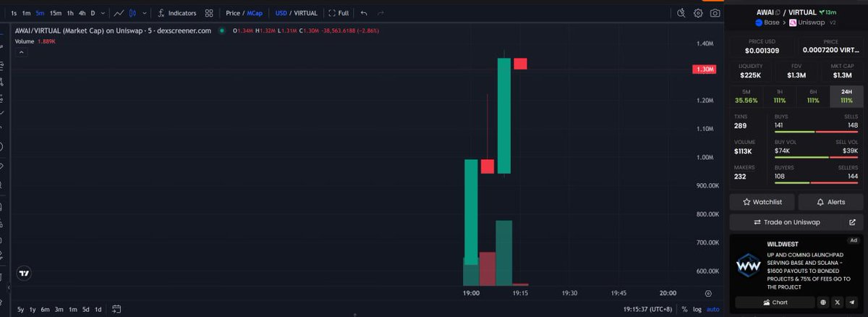Open the quick search icon in chart toolbar
Viewport: 868px width, 317px height.
681,13
